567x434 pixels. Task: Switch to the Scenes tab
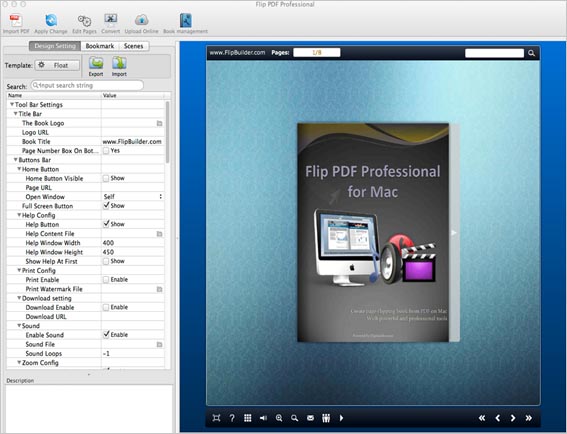click(x=133, y=46)
